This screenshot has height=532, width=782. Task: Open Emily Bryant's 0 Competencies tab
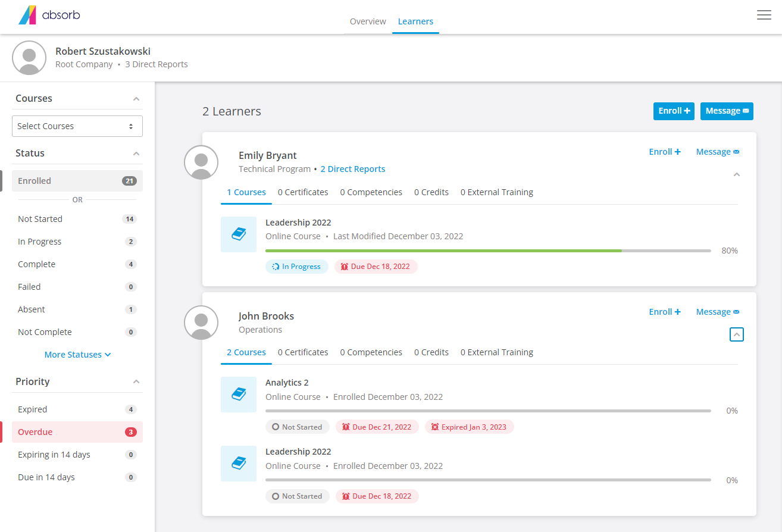coord(371,192)
